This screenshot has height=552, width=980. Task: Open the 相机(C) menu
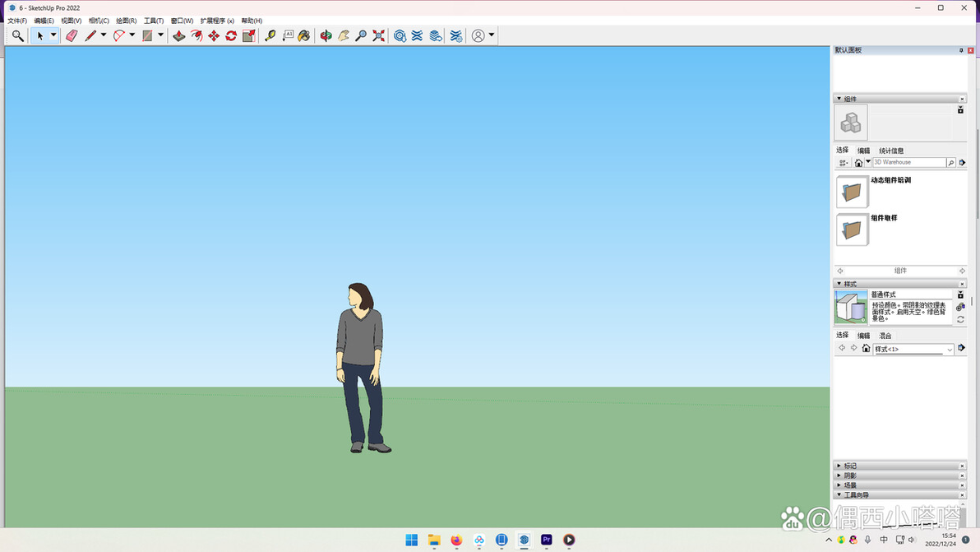tap(99, 21)
